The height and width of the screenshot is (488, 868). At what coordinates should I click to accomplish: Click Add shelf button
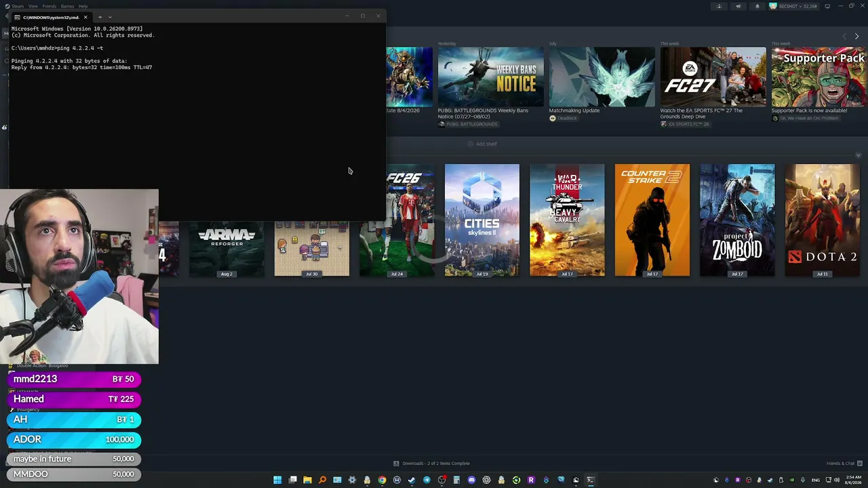(482, 144)
